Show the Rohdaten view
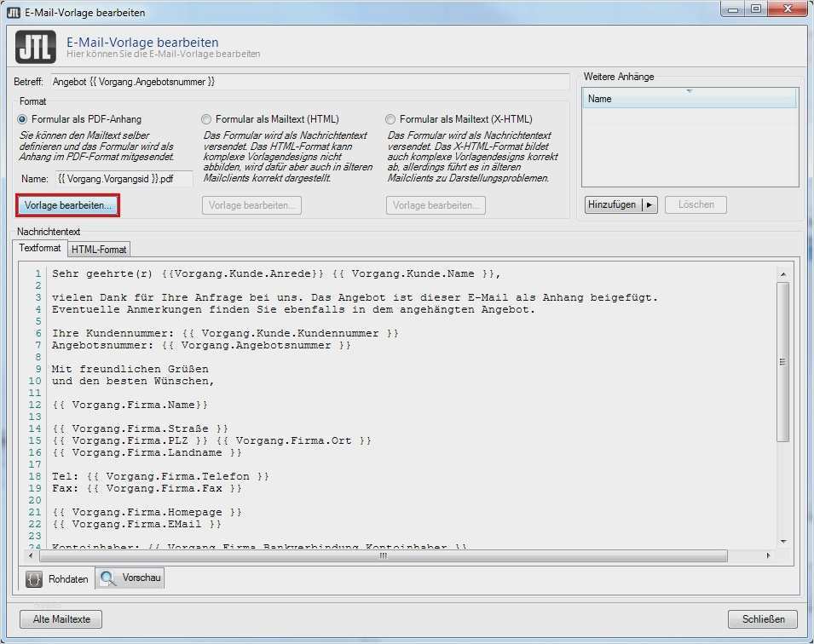Screen dimensions: 814x644 (58, 579)
